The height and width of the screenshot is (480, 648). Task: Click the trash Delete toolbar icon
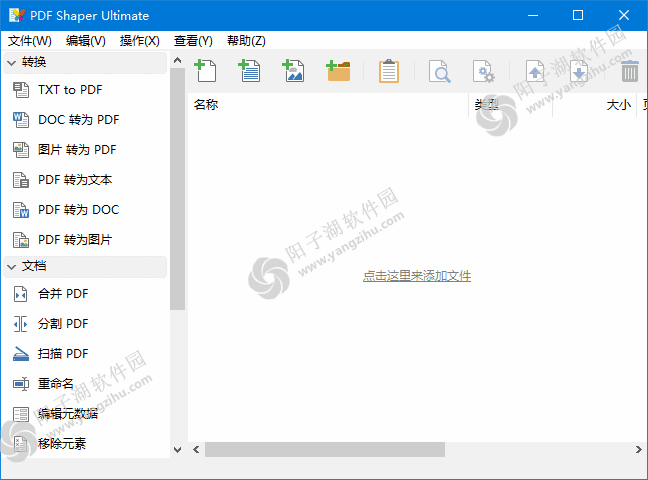tap(630, 71)
